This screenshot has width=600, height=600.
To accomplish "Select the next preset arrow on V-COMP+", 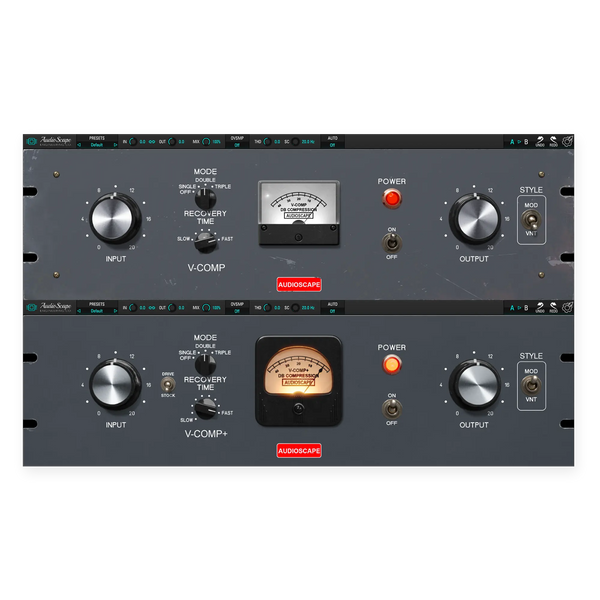I will 115,311.
